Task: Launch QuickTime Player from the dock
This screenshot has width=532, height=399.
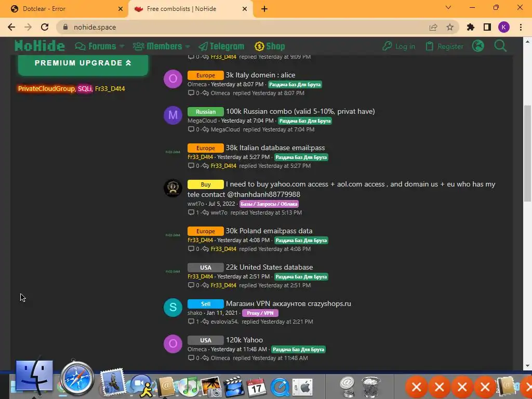Action: tap(280, 387)
